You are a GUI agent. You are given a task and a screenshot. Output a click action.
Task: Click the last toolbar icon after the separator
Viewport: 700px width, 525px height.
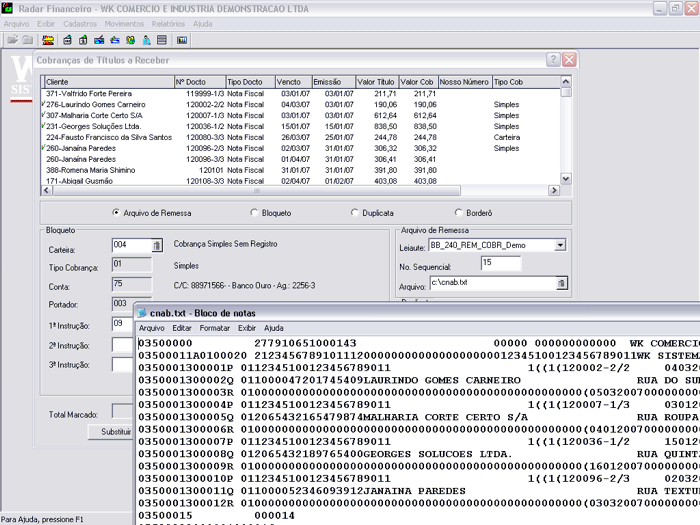point(182,40)
